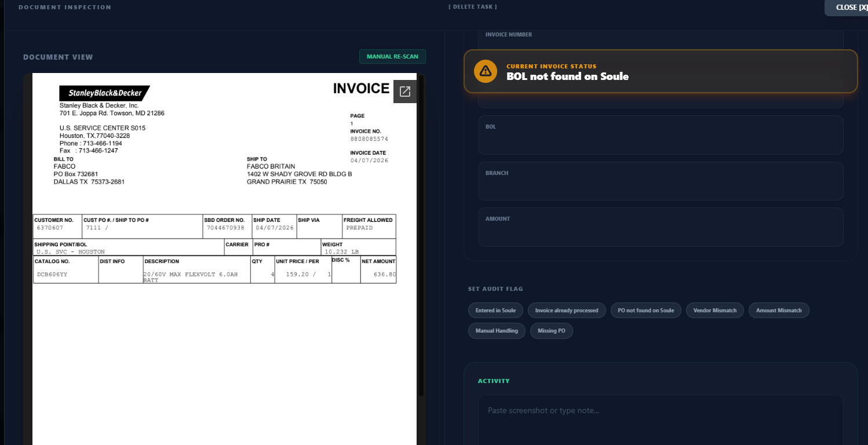Click the bill-to PO Box 732681 line
Screen dimensions: 868x445
coord(76,174)
